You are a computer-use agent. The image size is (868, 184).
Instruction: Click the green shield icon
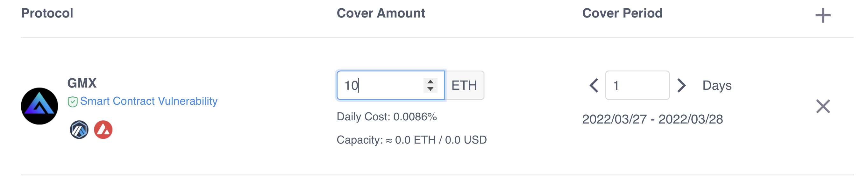pyautogui.click(x=73, y=102)
